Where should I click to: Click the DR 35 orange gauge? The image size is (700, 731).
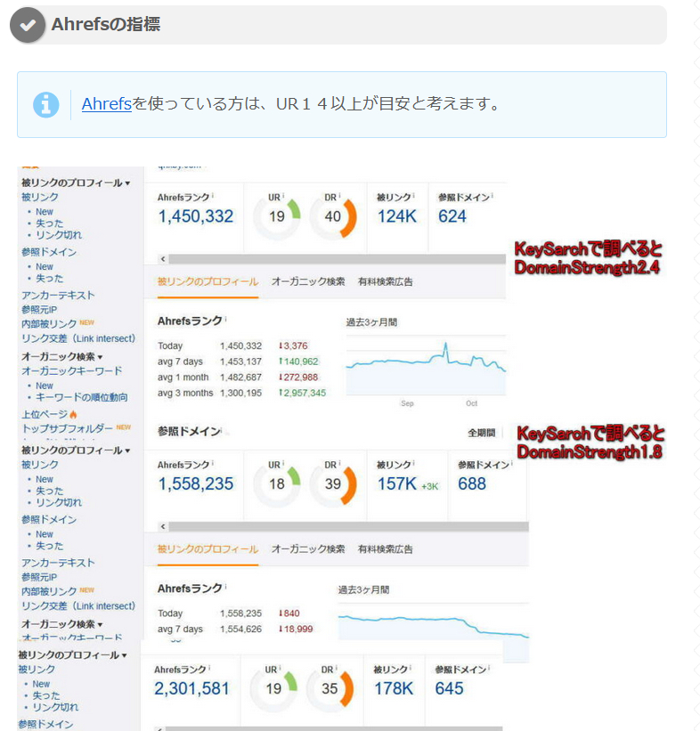pyautogui.click(x=330, y=689)
